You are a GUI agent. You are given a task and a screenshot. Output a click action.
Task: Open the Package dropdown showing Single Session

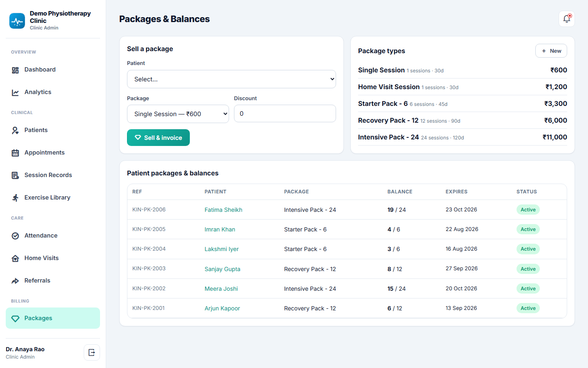click(178, 114)
